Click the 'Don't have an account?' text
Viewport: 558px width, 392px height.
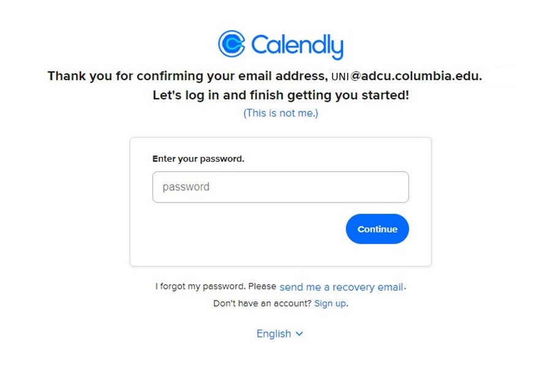tap(262, 304)
